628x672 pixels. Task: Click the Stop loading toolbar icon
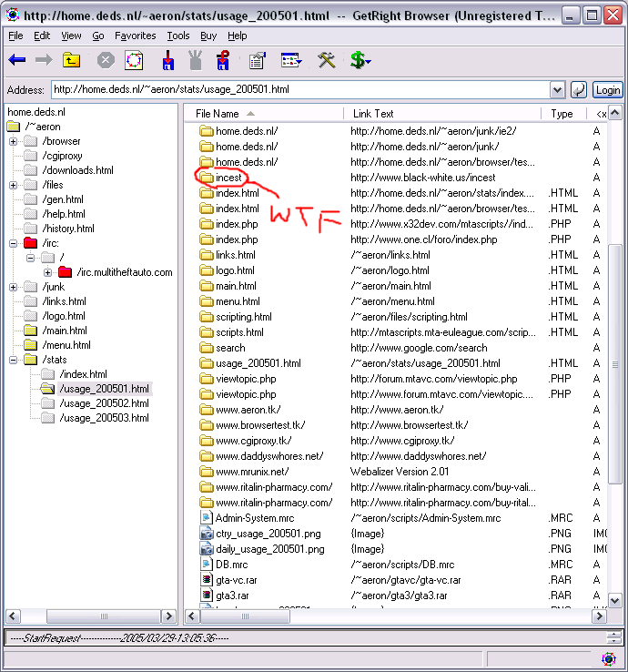pyautogui.click(x=106, y=60)
